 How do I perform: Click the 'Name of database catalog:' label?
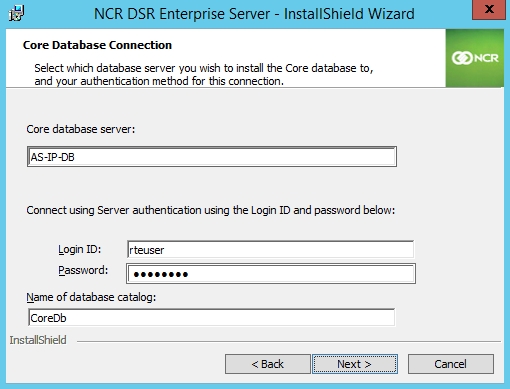(91, 297)
